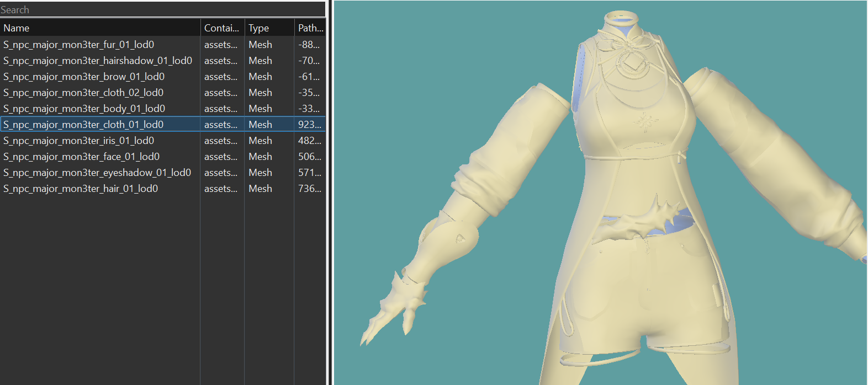
Task: Sort by the Container column header
Action: 223,28
